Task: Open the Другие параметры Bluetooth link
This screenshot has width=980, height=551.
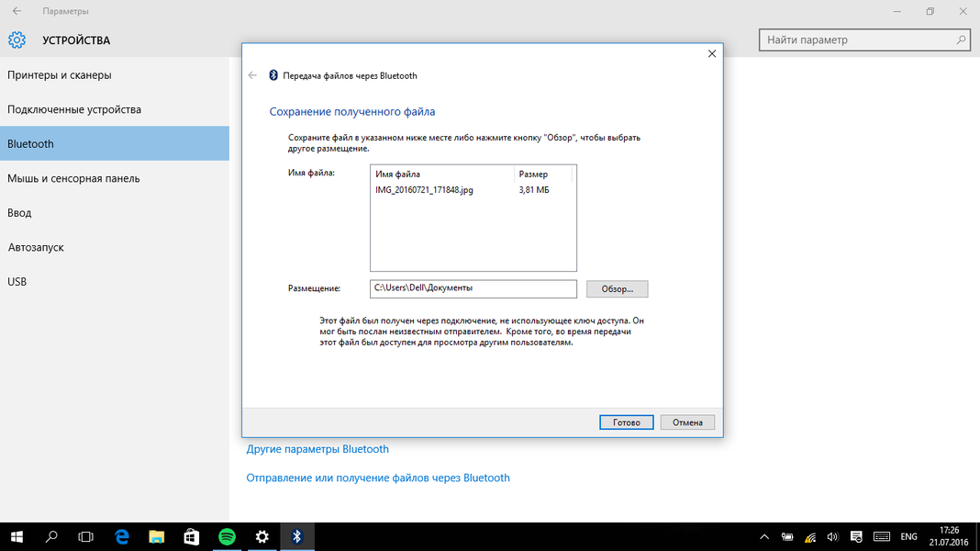Action: [x=317, y=449]
